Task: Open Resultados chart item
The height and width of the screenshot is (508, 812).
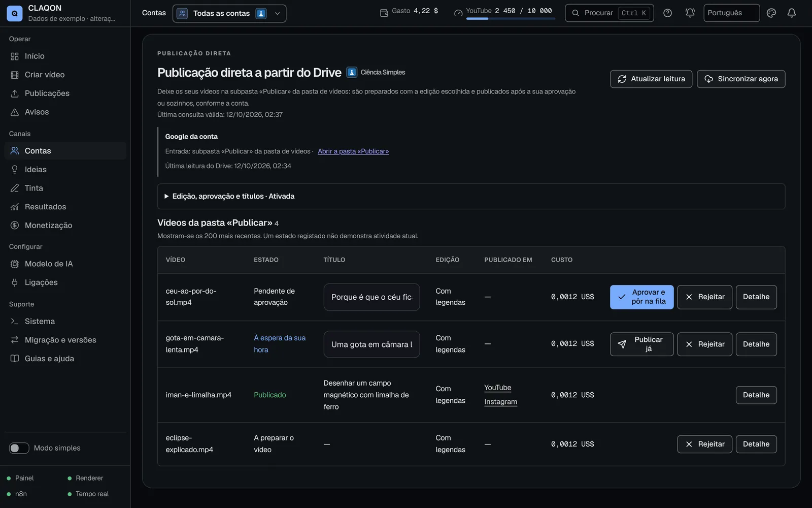Action: click(x=65, y=207)
